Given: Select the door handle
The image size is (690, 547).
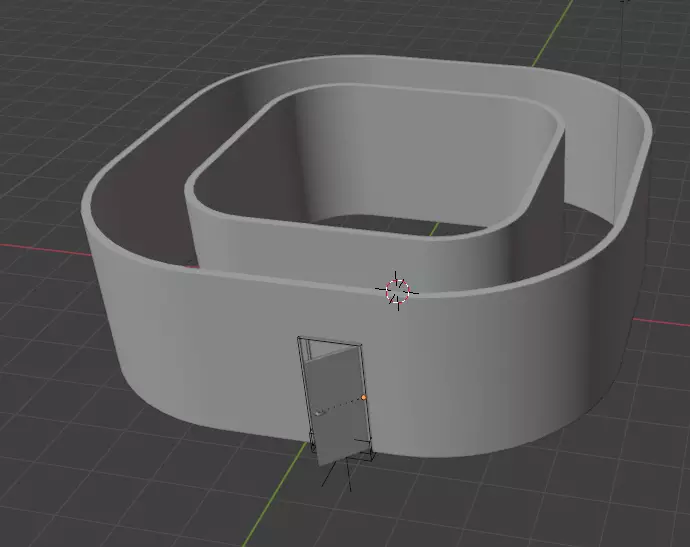Looking at the screenshot, I should (x=319, y=413).
